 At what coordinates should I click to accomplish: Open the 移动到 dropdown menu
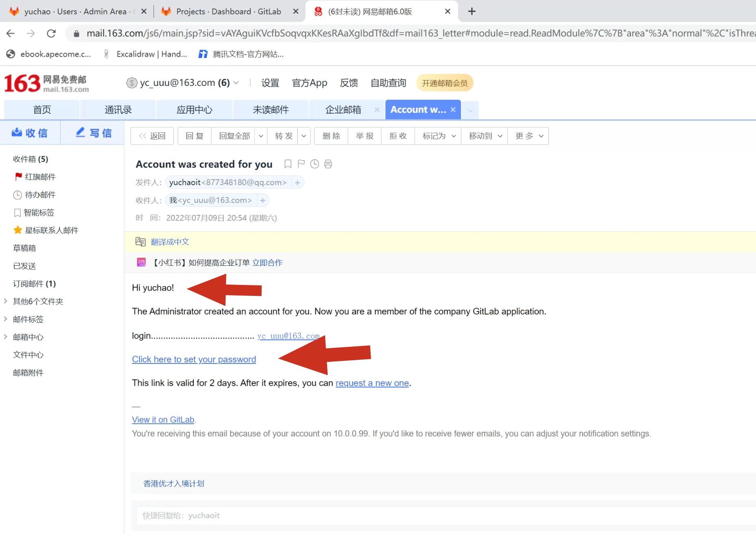click(485, 136)
